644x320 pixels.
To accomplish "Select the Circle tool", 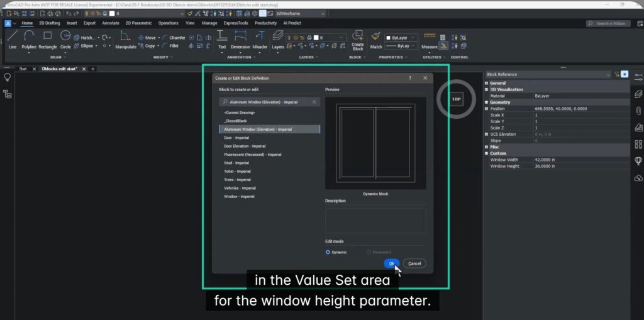I will click(65, 39).
